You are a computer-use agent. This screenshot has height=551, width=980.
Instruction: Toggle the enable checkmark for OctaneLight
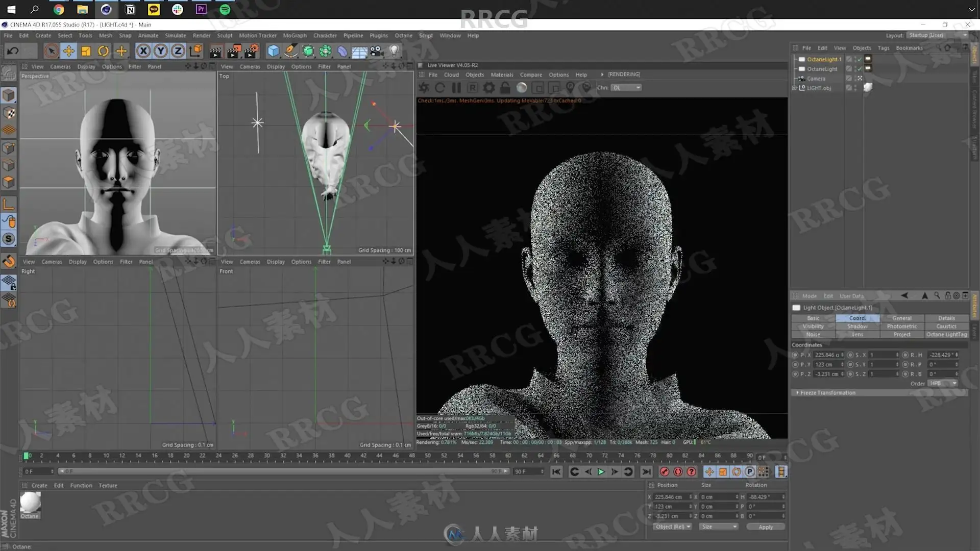pyautogui.click(x=860, y=69)
